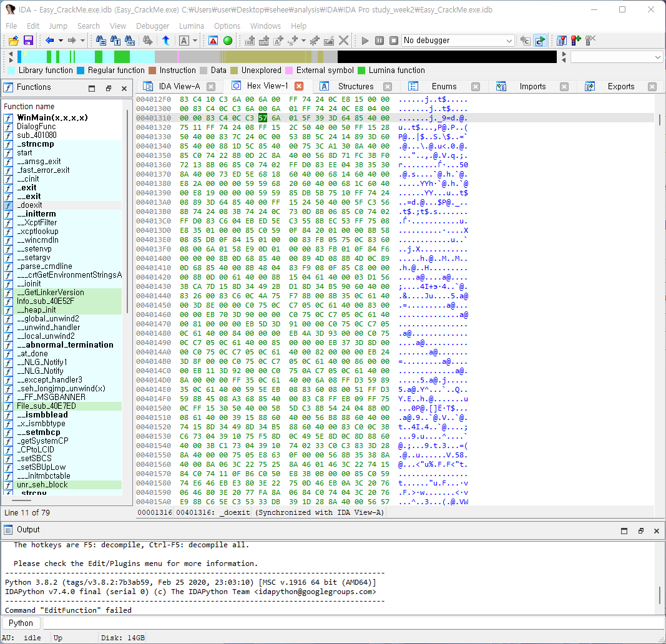The width and height of the screenshot is (666, 644).
Task: Open the File menu
Action: point(11,26)
